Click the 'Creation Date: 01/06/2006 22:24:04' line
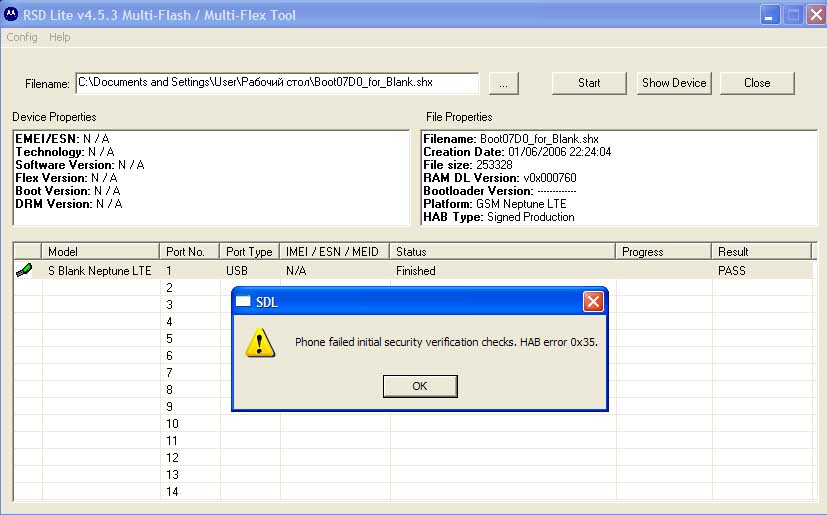The image size is (827, 515). [x=517, y=152]
